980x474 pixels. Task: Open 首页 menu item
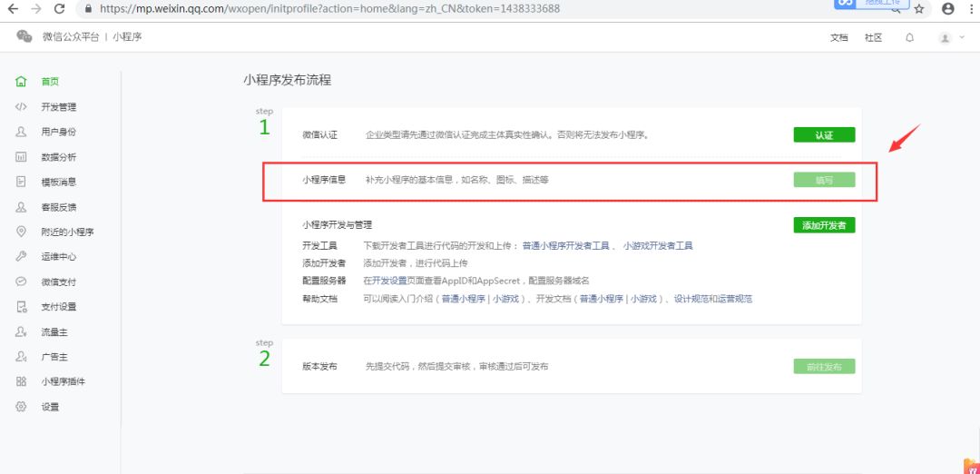[x=50, y=82]
